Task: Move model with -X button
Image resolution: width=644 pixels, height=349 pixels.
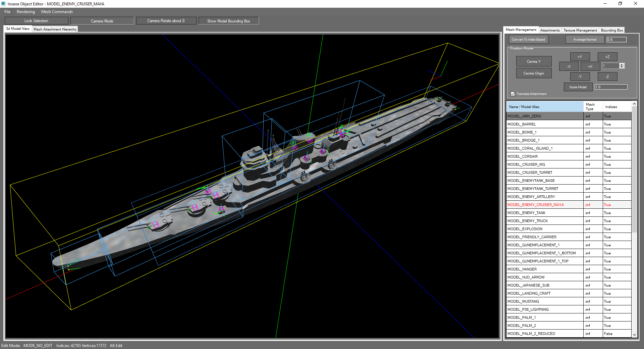Action: point(569,66)
